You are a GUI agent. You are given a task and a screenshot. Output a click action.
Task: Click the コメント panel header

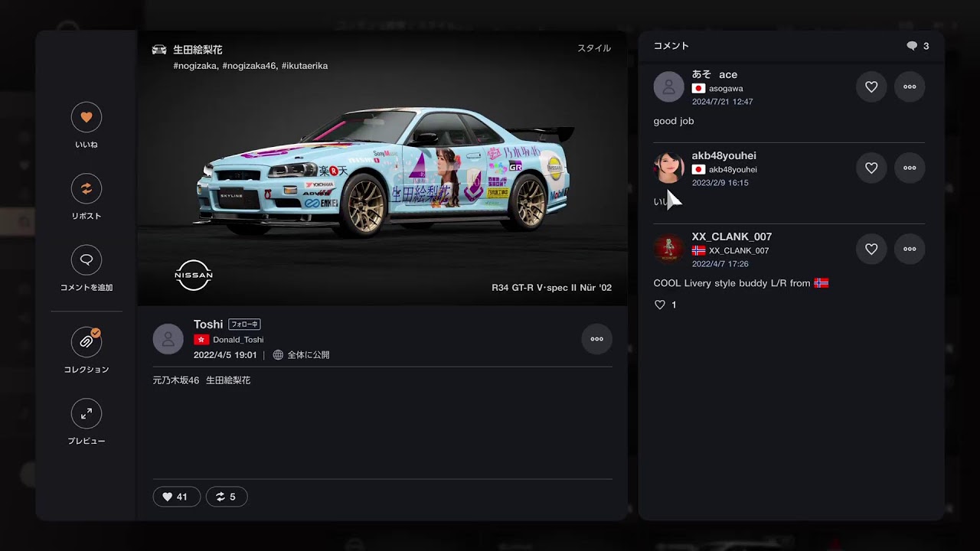coord(671,46)
